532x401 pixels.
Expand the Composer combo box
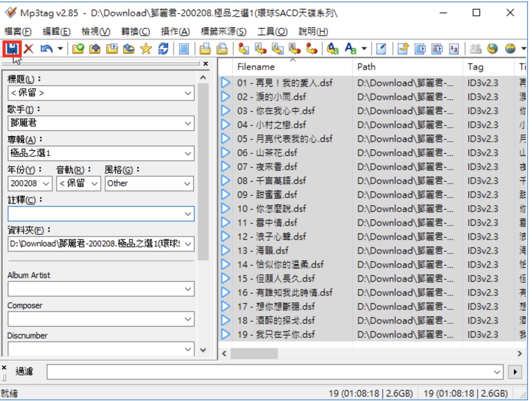(188, 319)
